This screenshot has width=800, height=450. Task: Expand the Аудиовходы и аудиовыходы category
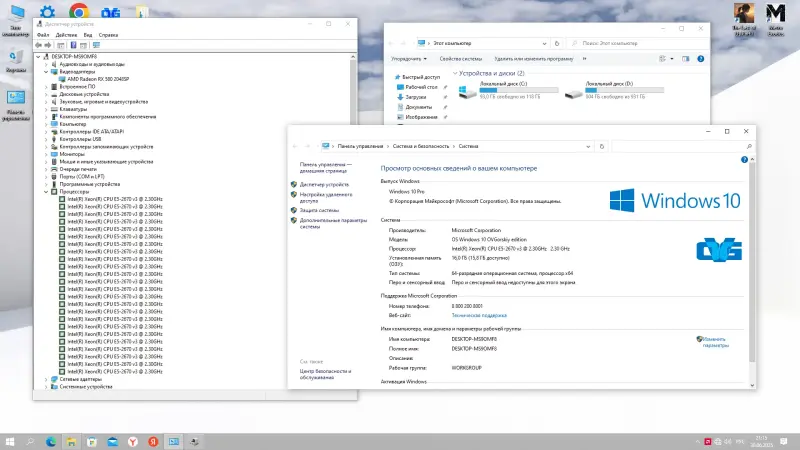click(x=46, y=64)
